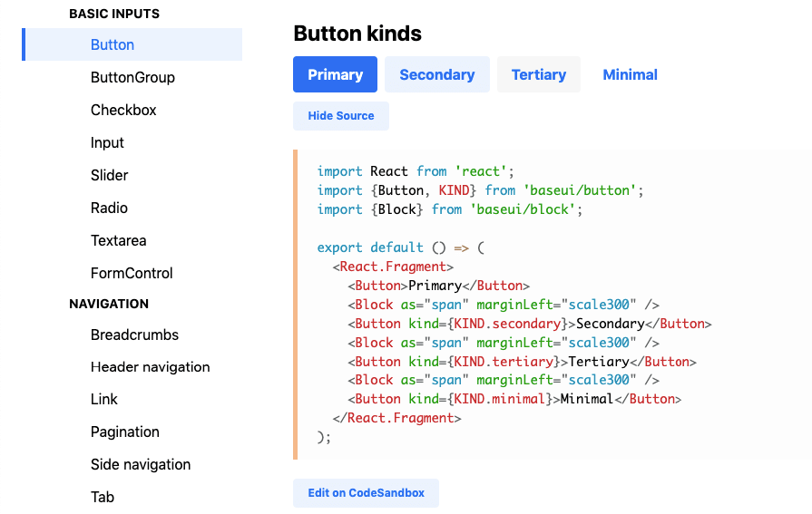Open example via Edit on CodeSandbox
The height and width of the screenshot is (514, 812).
point(366,493)
